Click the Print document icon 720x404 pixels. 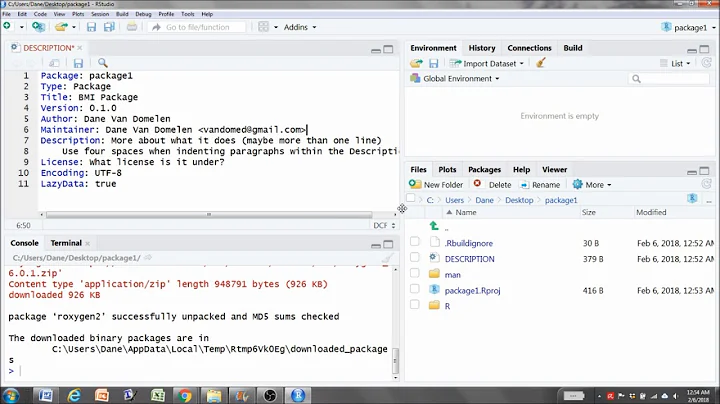tap(132, 27)
